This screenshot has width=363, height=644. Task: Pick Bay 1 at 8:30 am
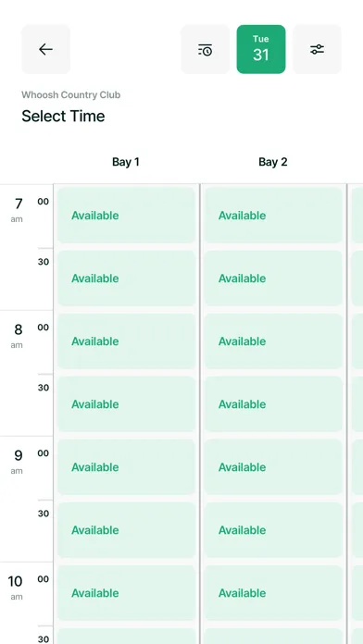point(126,404)
